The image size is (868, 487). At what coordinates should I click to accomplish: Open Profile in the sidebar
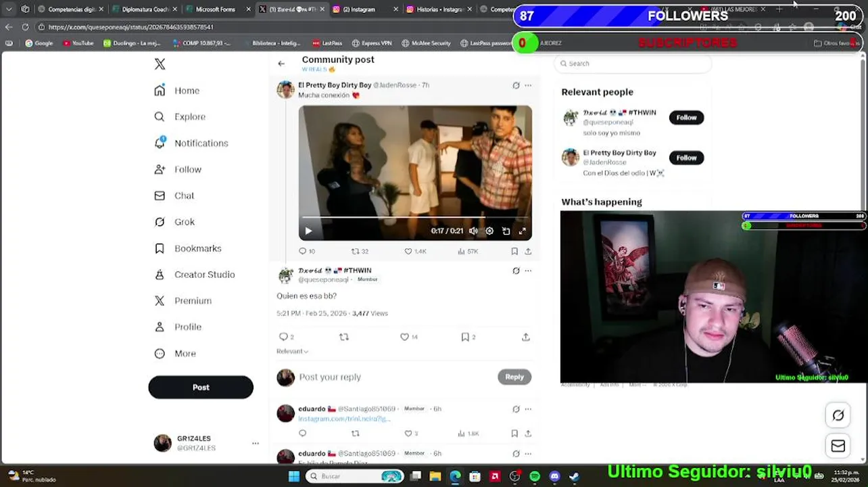click(x=178, y=327)
